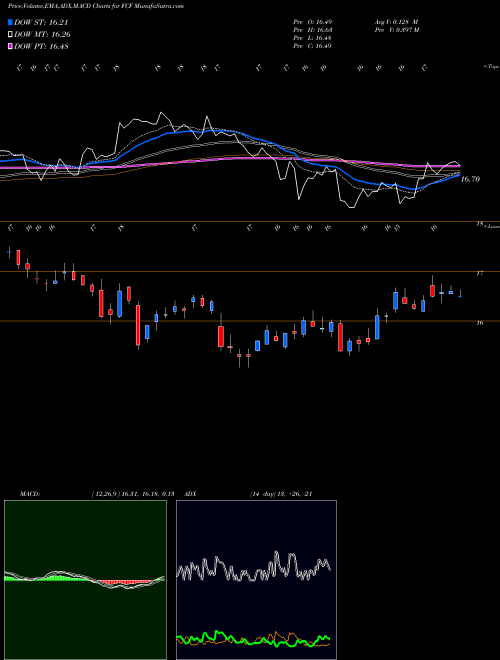Select the 'DOW PT: 16.48' legend text
The width and height of the screenshot is (500, 660).
[41, 46]
